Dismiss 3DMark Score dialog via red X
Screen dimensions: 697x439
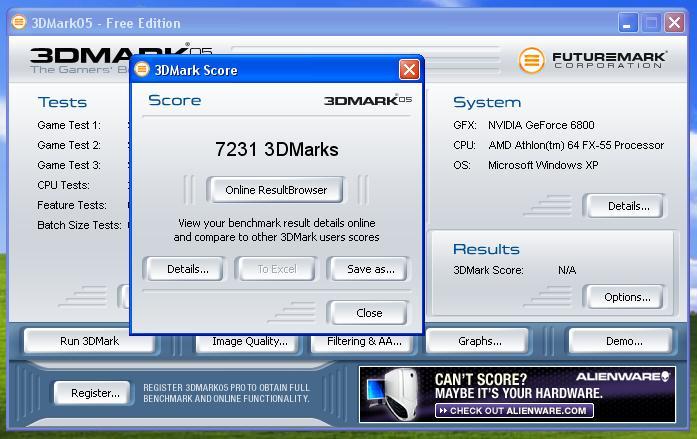[x=409, y=70]
